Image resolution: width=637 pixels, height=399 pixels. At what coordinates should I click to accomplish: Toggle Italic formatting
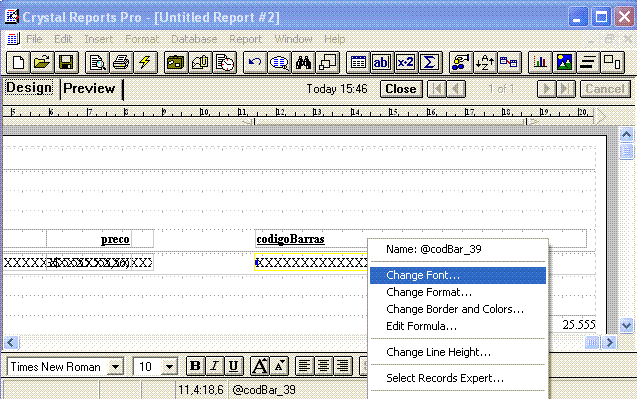tap(214, 366)
